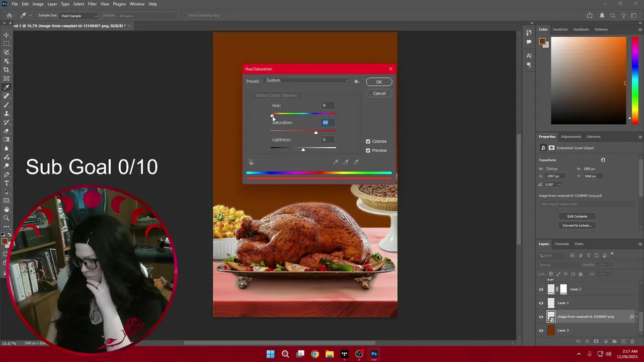
Task: Select the Zoom tool
Action: tap(7, 218)
